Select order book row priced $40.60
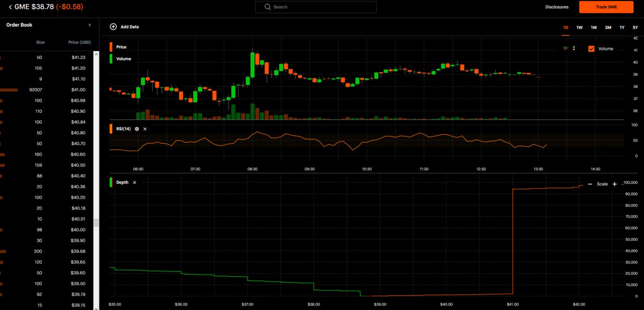644x310 pixels. click(47, 155)
